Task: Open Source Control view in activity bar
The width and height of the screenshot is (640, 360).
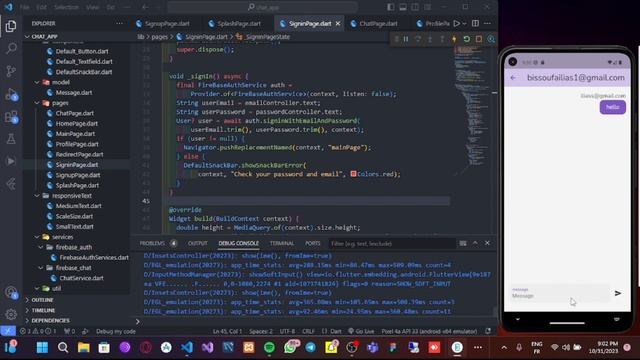Action: pyautogui.click(x=11, y=71)
